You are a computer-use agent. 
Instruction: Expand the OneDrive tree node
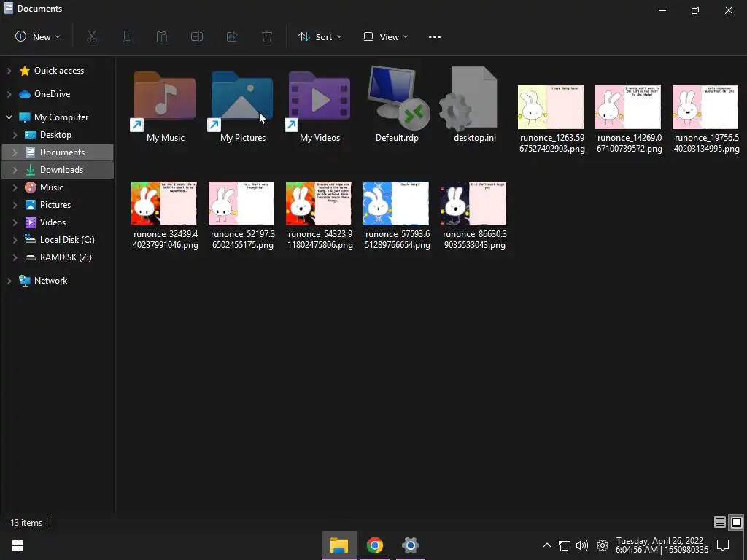pos(9,94)
